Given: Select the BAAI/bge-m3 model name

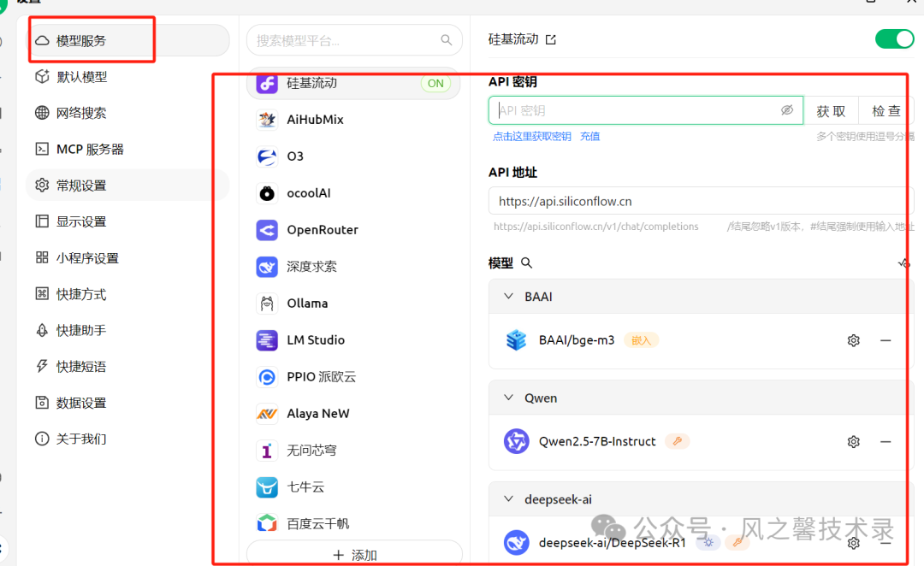Looking at the screenshot, I should pos(577,340).
